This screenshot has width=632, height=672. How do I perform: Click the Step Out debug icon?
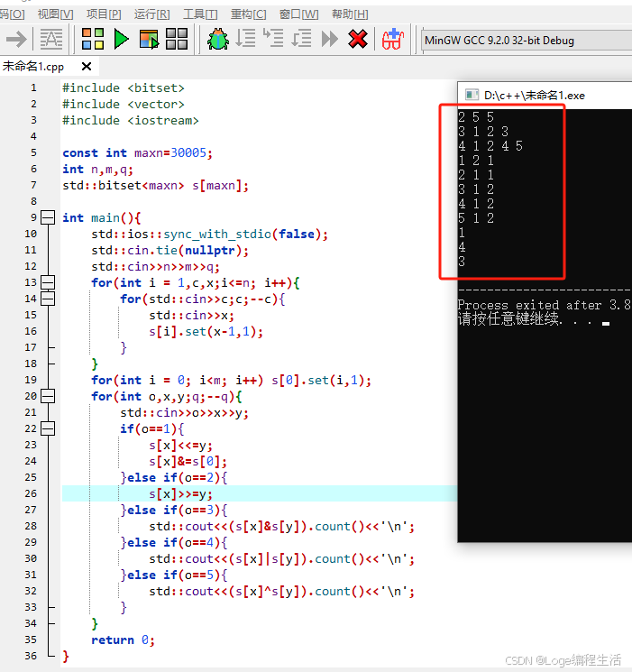pos(301,39)
